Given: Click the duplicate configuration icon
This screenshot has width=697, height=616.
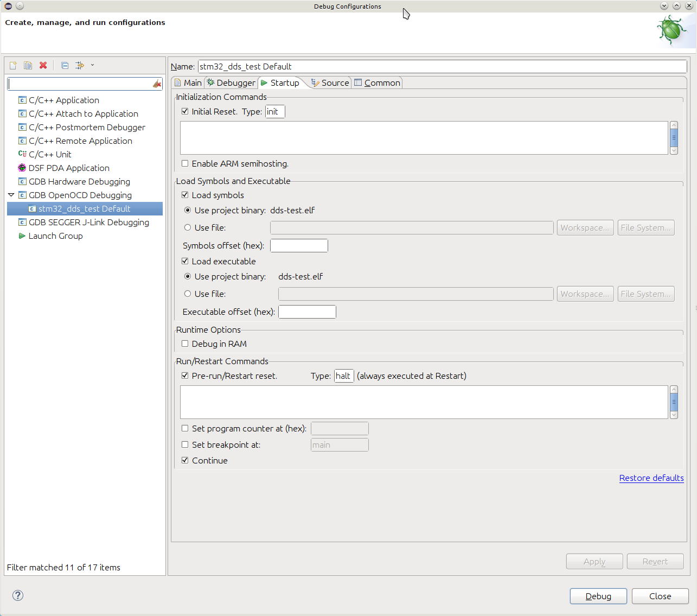Looking at the screenshot, I should click(x=28, y=65).
